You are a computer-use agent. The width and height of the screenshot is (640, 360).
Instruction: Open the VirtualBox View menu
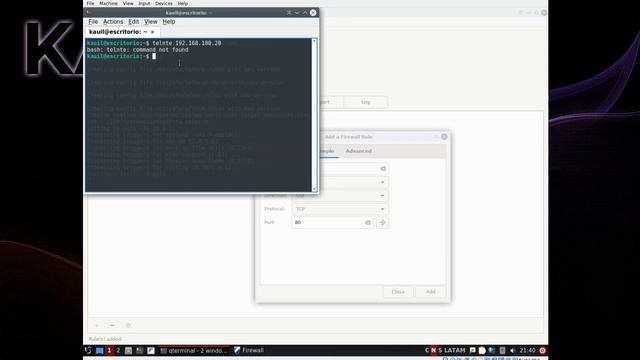128,3
